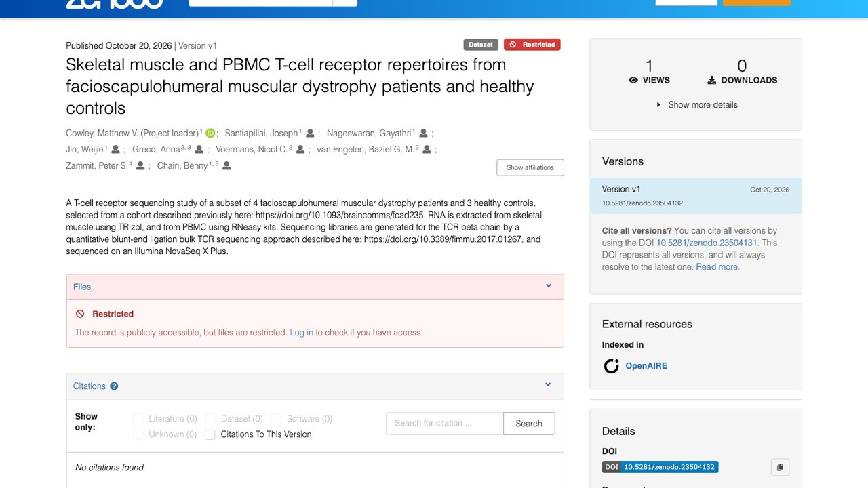Click the person icon after Voermans, Nicol C.
This screenshot has width=868, height=488.
pos(300,150)
